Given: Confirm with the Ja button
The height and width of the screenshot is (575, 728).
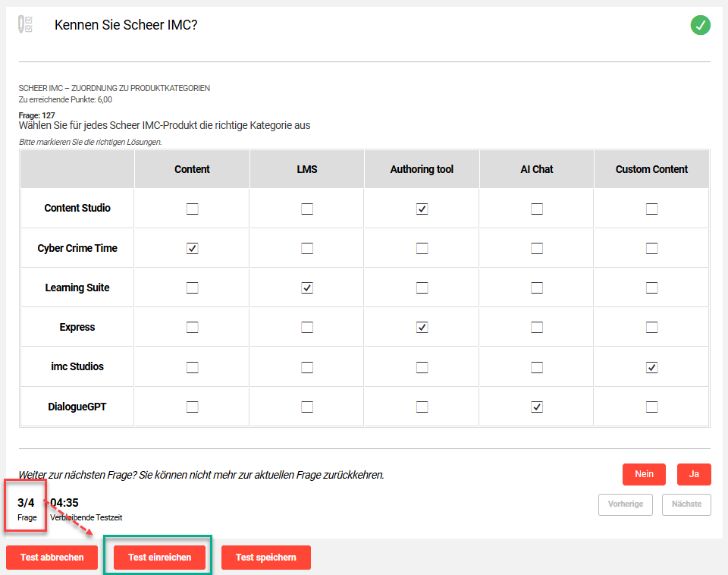Looking at the screenshot, I should [694, 474].
